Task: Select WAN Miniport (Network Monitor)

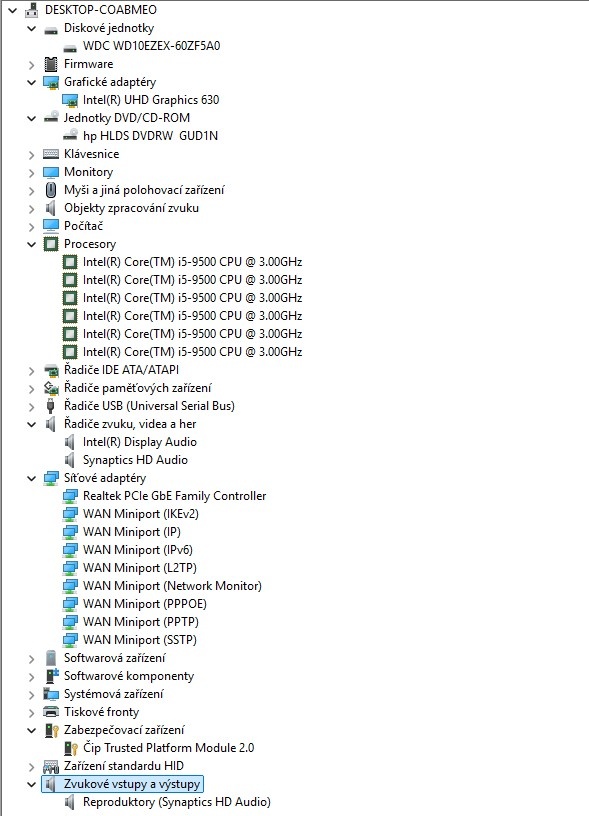Action: click(x=172, y=586)
